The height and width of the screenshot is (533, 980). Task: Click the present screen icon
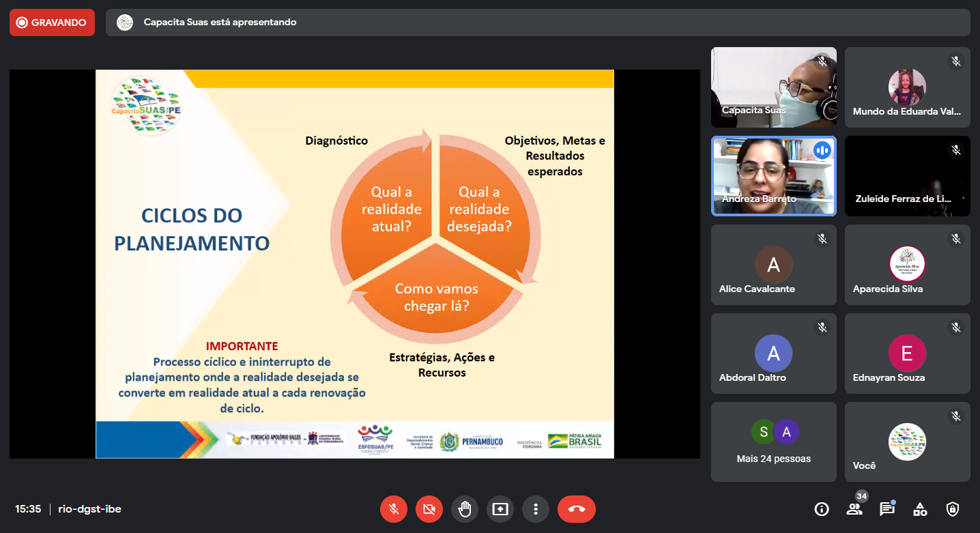(500, 509)
